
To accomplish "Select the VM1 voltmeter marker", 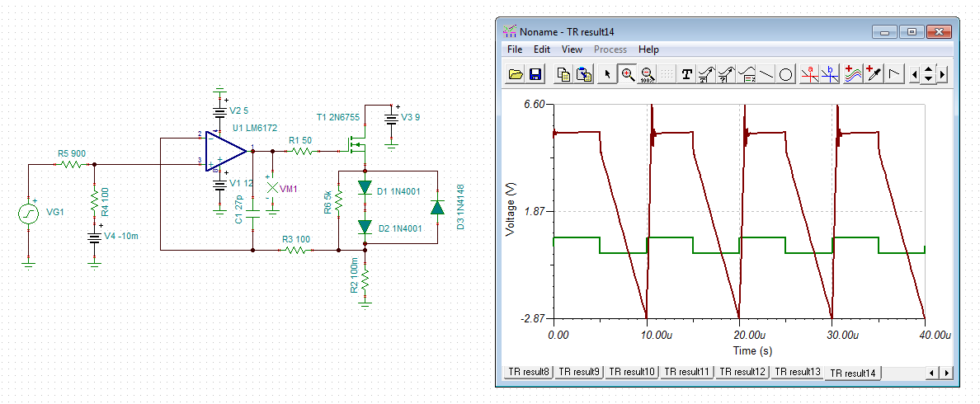I will click(x=272, y=187).
